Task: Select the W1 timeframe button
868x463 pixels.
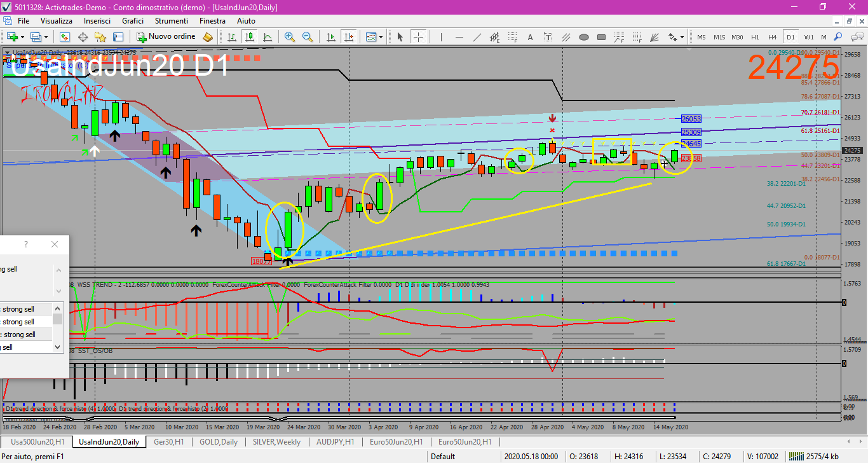Action: (x=808, y=37)
